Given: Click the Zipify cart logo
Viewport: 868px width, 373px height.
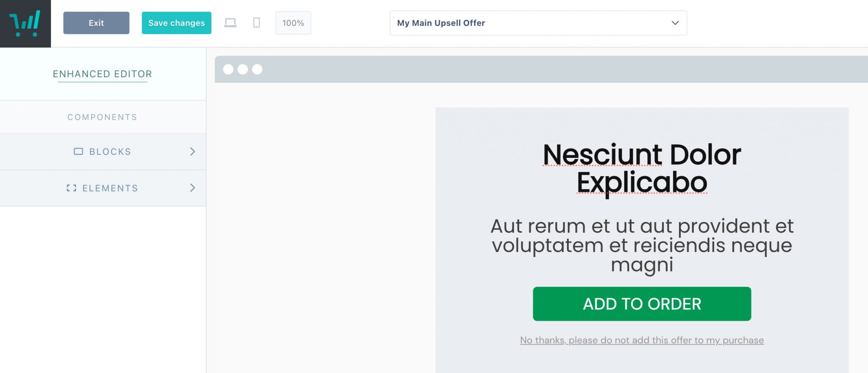Looking at the screenshot, I should [25, 23].
